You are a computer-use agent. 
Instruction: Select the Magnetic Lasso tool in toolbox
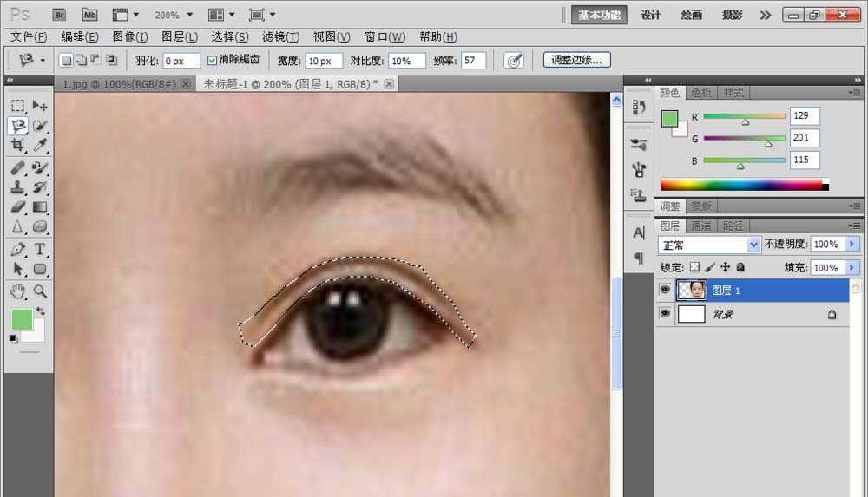17,126
